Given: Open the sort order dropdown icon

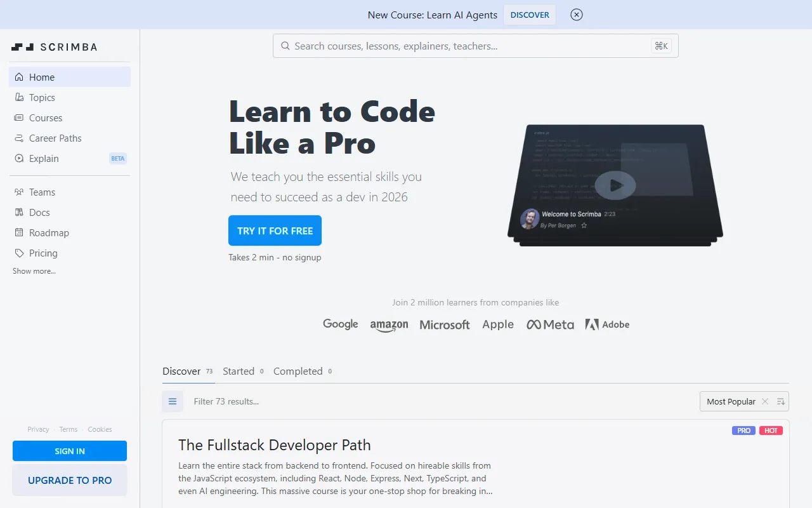Looking at the screenshot, I should pyautogui.click(x=781, y=401).
